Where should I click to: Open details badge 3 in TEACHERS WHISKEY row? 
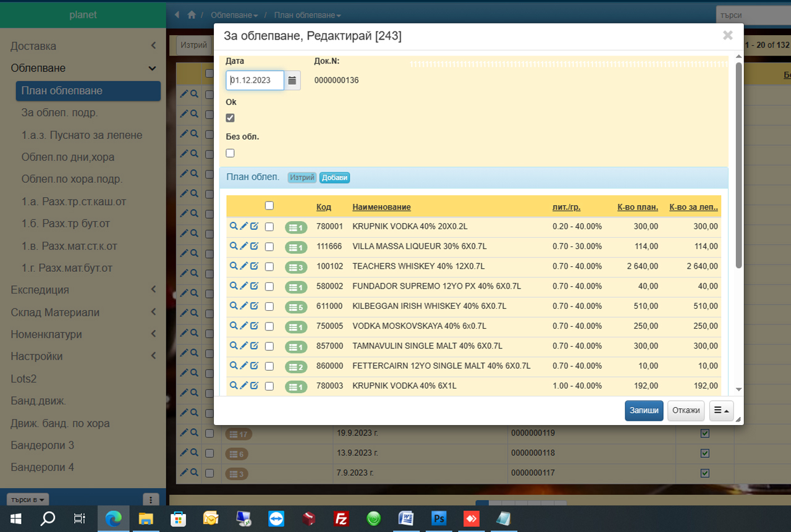click(296, 267)
